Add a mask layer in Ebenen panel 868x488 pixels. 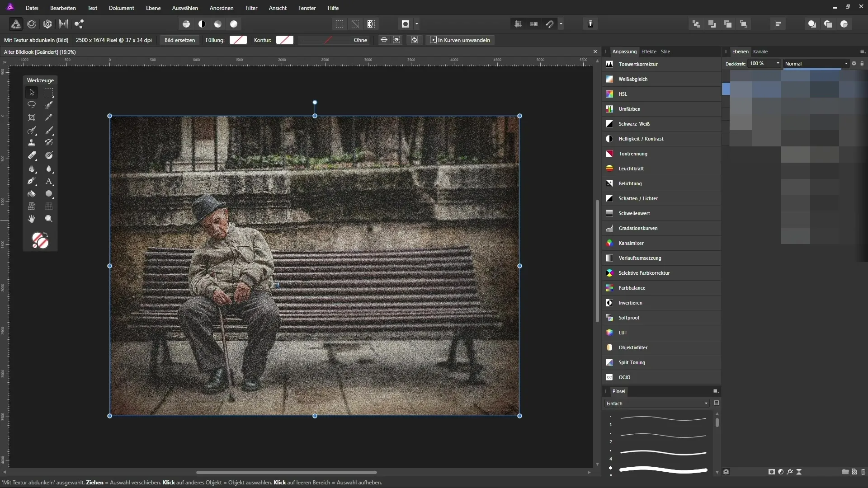[771, 472]
